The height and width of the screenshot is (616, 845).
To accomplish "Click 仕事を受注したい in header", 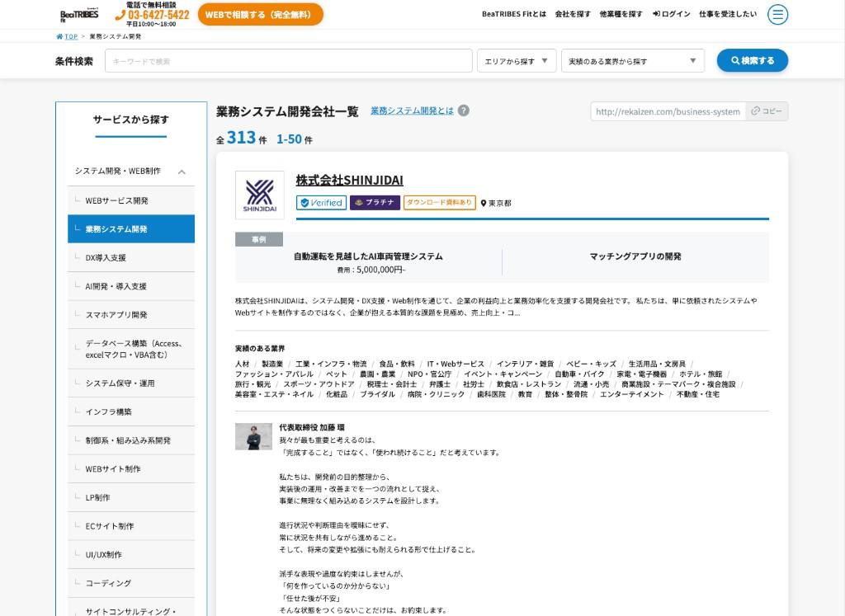I will (728, 14).
